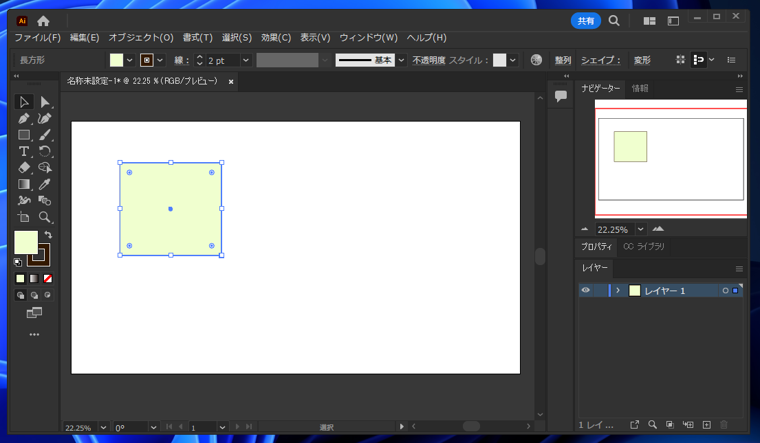Select the Rectangle tool
Screen dimensions: 760x443
click(x=23, y=135)
